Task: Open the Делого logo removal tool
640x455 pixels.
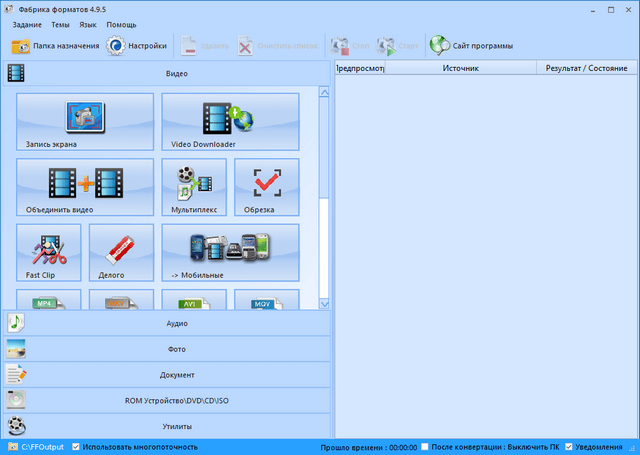Action: [121, 252]
